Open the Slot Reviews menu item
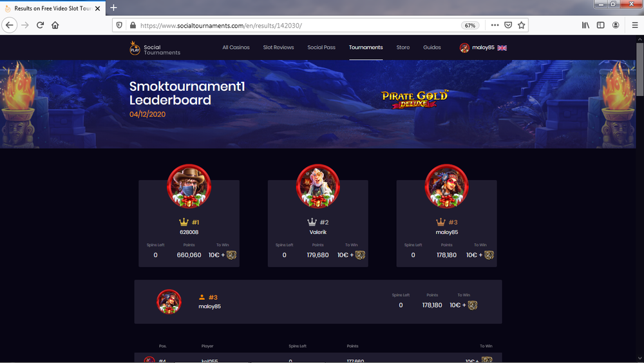 (x=278, y=47)
